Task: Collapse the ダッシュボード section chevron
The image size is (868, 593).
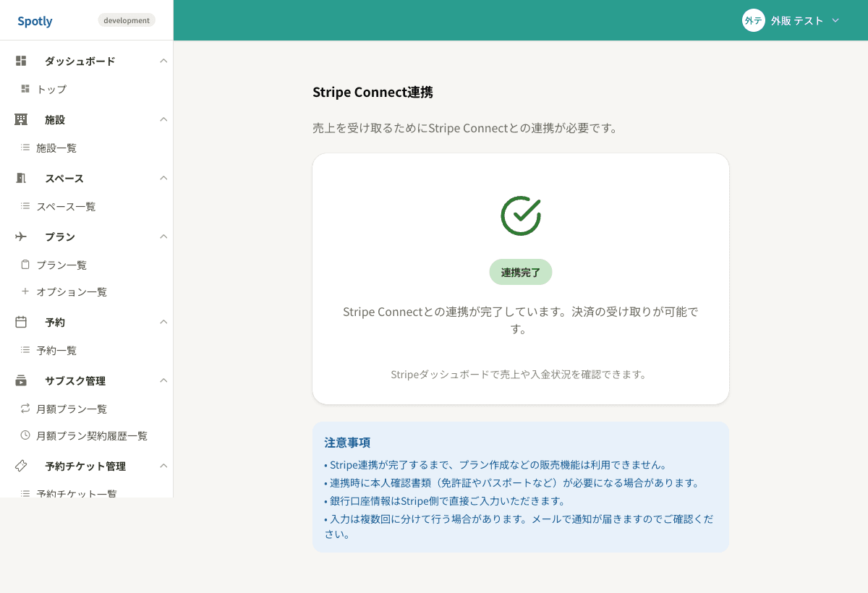Action: [x=163, y=61]
